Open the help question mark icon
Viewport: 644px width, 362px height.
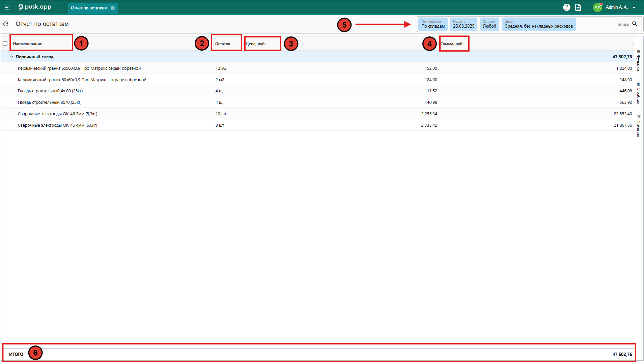(566, 7)
